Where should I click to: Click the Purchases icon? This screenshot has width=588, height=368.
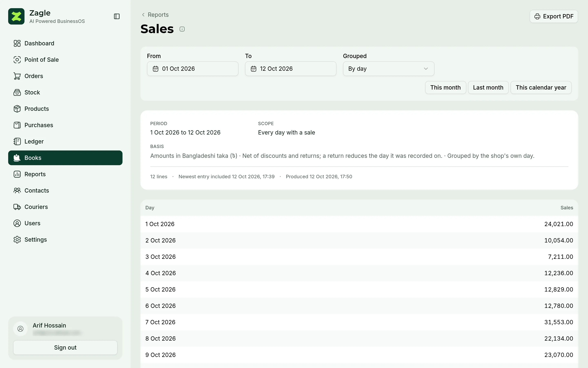pos(17,125)
